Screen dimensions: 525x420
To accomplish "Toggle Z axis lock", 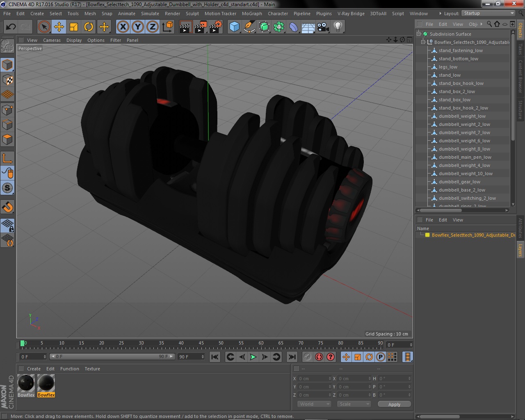I will coord(153,27).
